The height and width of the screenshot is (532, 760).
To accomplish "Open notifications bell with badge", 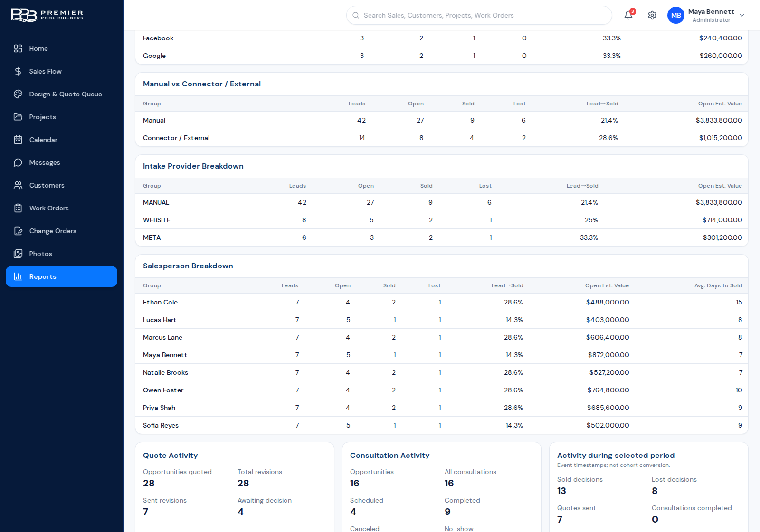I will (629, 15).
